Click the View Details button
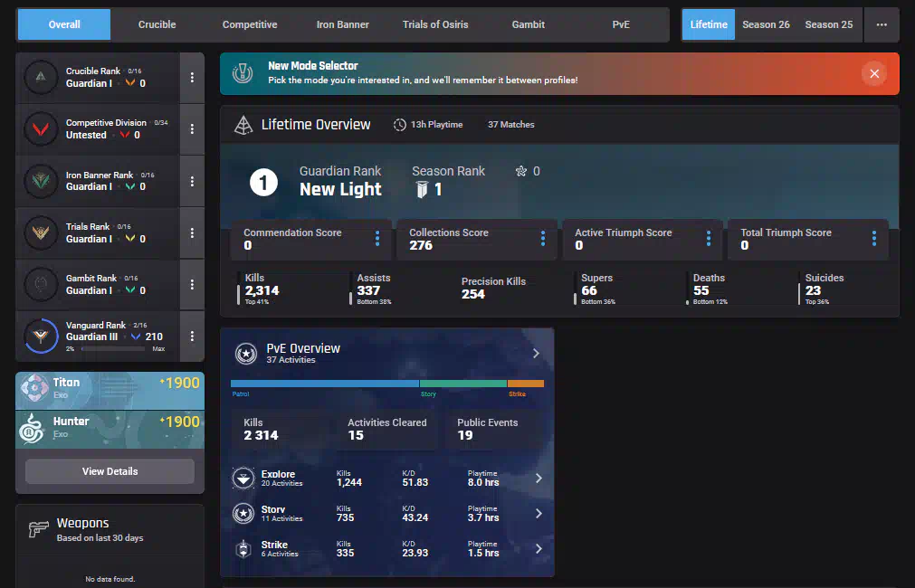The image size is (915, 588). [110, 471]
